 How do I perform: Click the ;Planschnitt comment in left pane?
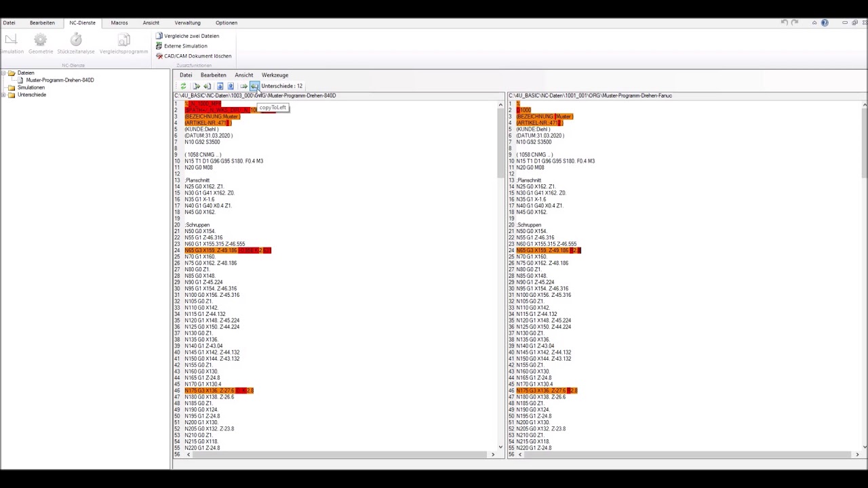click(197, 180)
